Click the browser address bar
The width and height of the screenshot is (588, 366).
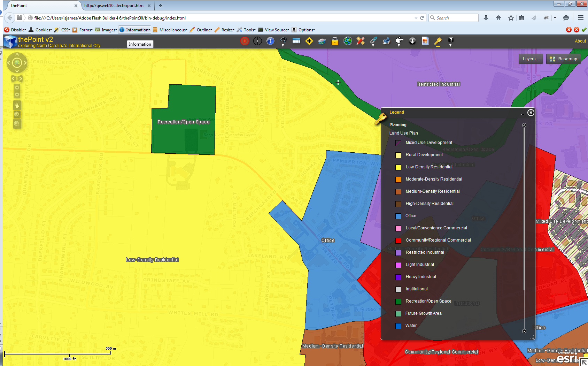click(223, 18)
